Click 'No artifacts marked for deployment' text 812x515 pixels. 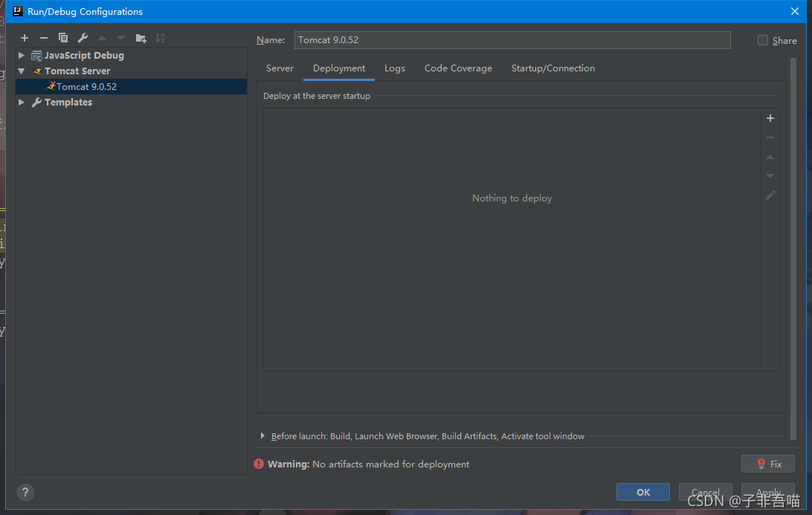(390, 464)
